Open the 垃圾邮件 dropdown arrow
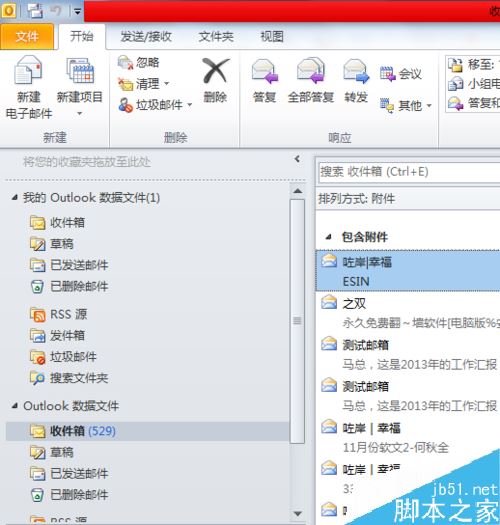 coord(190,105)
